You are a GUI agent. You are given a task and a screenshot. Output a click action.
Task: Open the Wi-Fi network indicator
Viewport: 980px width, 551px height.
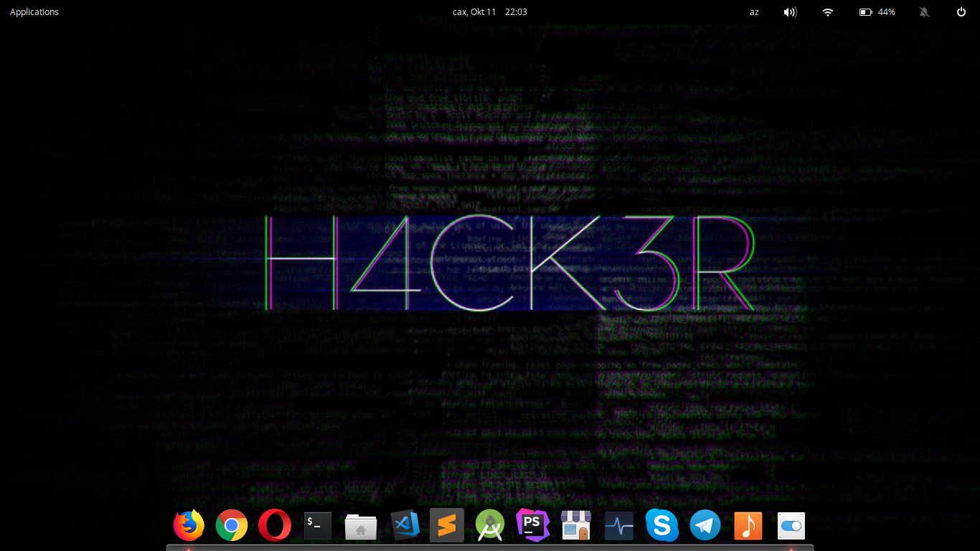(x=828, y=11)
